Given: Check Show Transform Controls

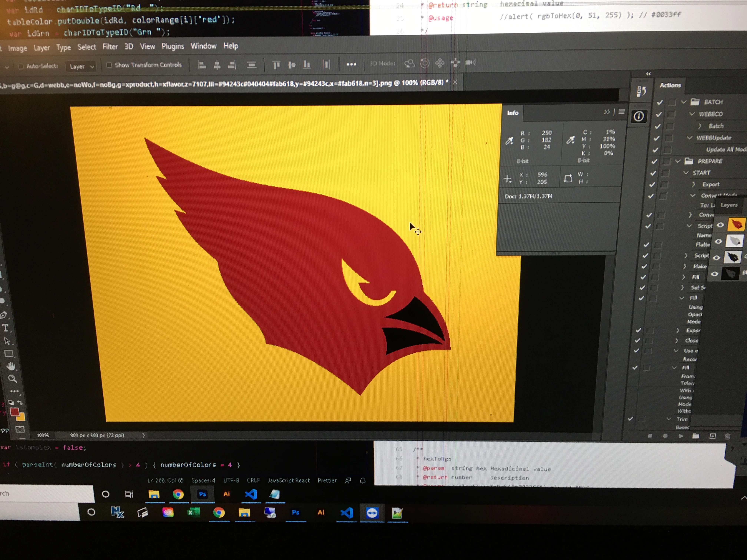Looking at the screenshot, I should (109, 65).
